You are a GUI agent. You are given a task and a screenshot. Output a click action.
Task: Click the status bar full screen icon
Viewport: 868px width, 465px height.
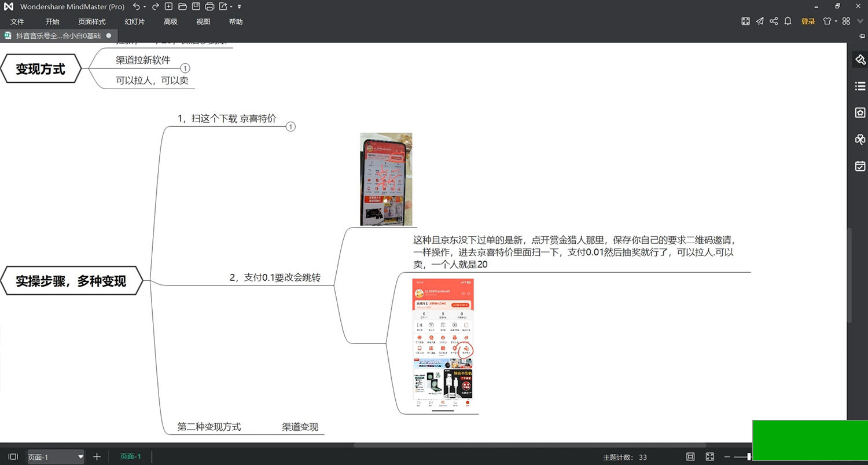(710, 456)
